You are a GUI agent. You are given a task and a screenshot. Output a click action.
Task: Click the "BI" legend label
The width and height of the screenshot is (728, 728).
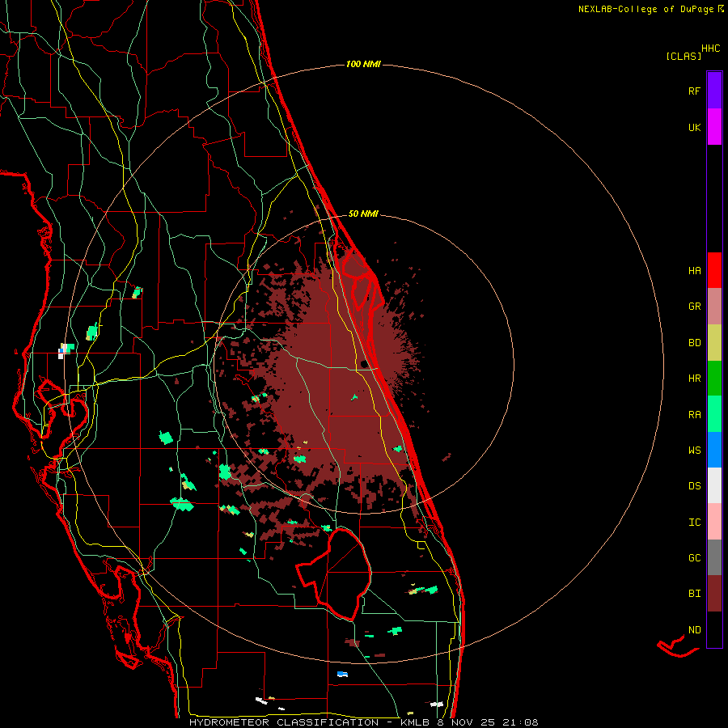(694, 594)
